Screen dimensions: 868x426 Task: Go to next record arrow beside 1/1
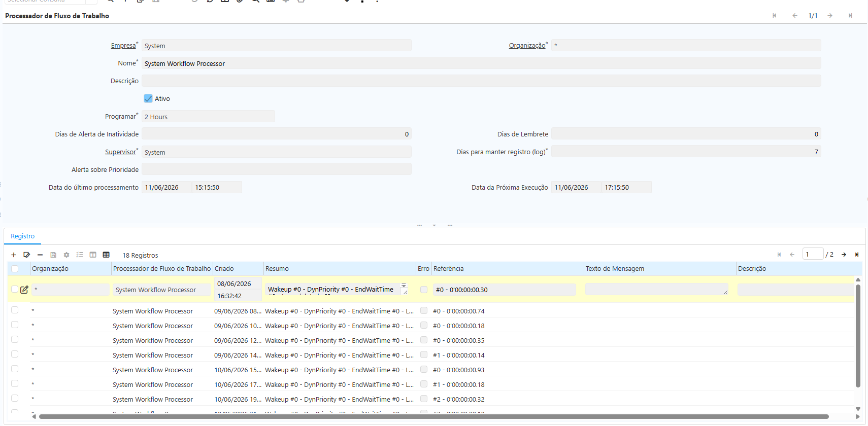[830, 16]
